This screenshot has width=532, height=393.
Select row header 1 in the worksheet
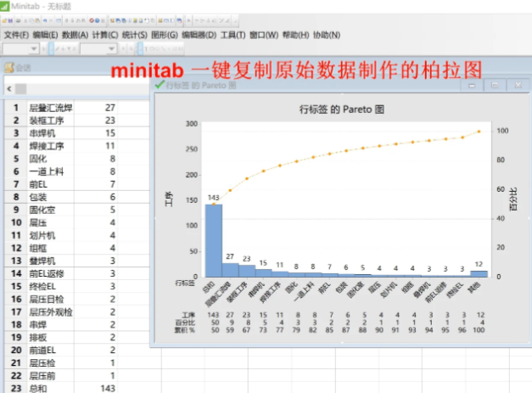pos(14,108)
